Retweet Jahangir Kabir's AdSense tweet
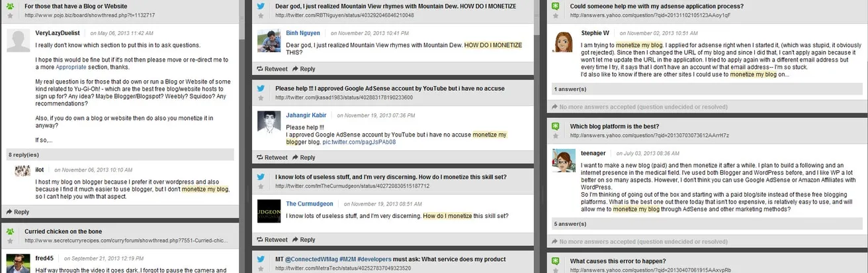 point(272,158)
